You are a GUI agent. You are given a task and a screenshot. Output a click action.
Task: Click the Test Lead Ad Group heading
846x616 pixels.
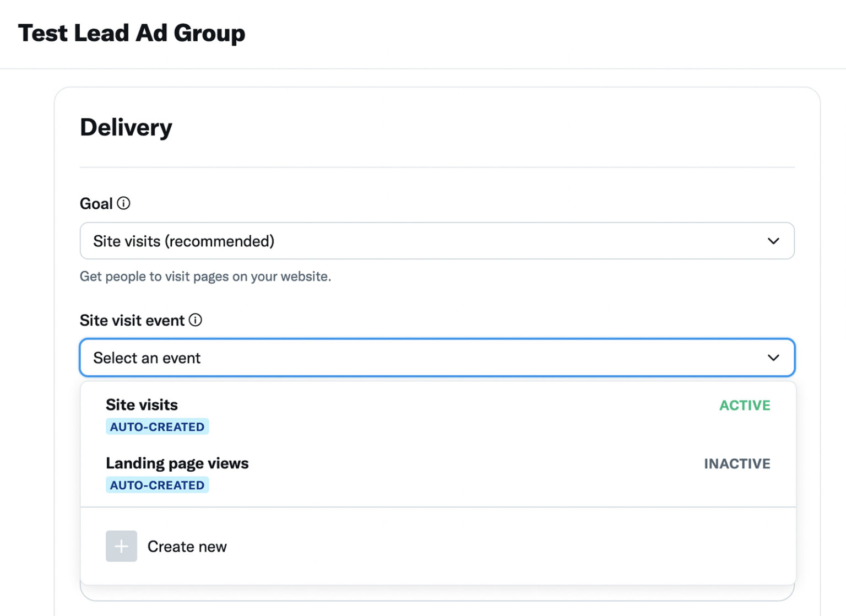[x=132, y=33]
